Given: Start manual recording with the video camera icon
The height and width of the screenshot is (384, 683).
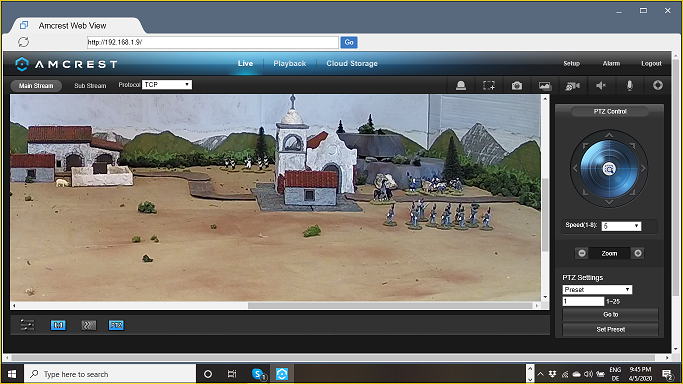Looking at the screenshot, I should (572, 86).
